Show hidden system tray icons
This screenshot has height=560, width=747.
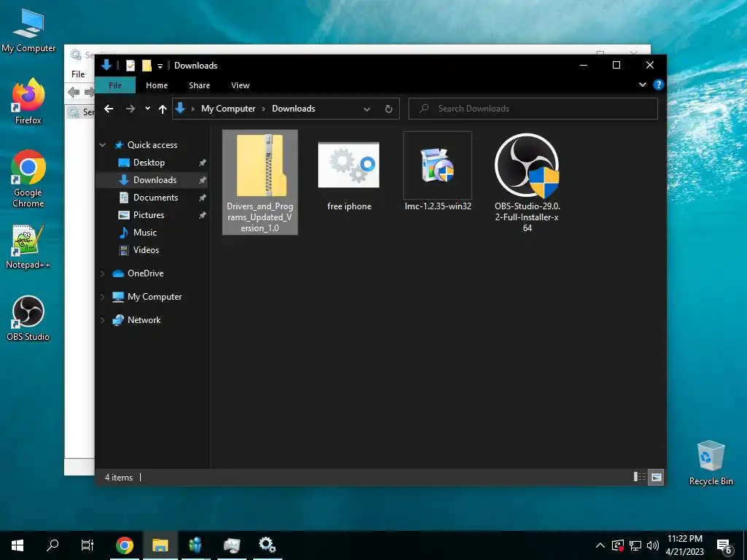click(x=600, y=545)
